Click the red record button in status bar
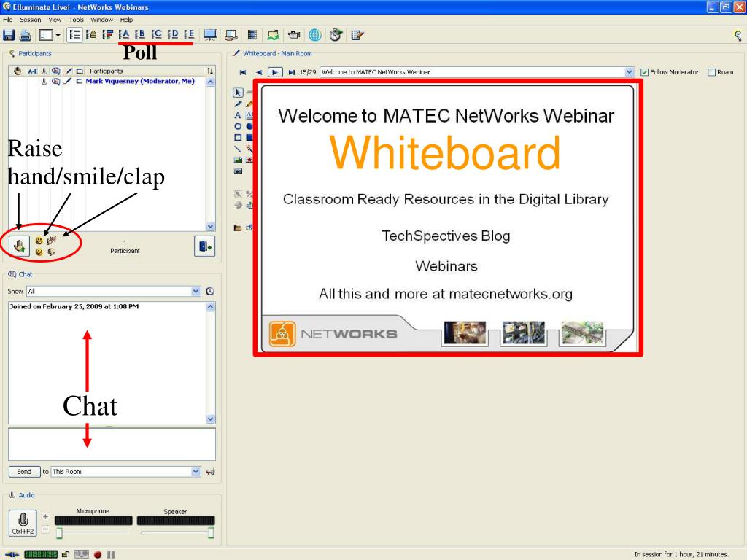747x560 pixels. (x=98, y=554)
